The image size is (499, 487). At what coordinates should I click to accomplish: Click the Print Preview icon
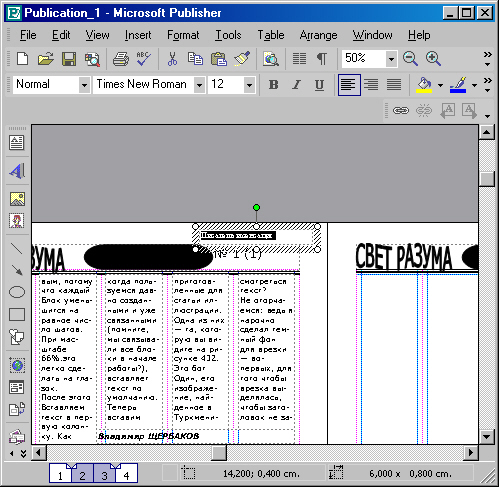92,59
